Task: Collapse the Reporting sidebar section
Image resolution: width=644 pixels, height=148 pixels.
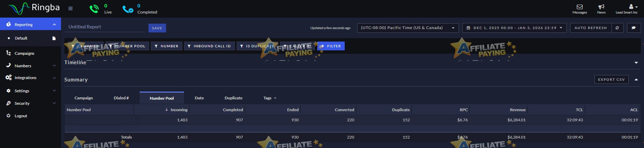Action: [31, 24]
